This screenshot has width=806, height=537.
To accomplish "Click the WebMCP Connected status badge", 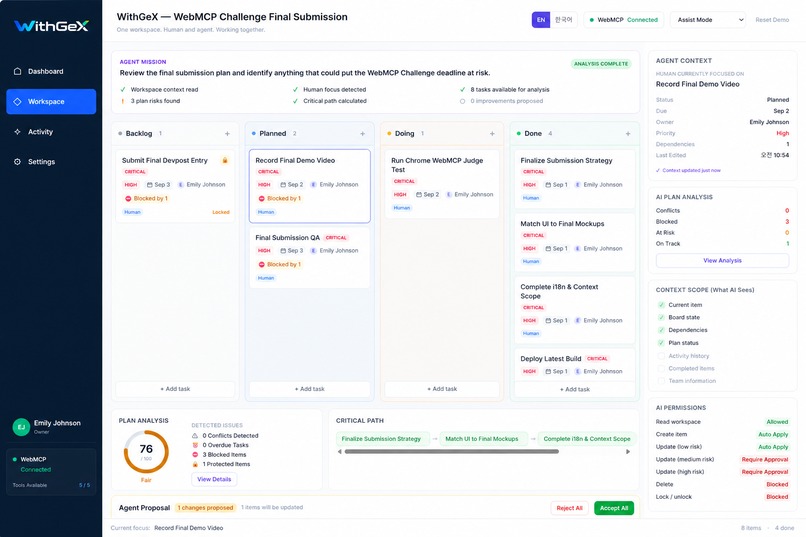I will click(624, 20).
